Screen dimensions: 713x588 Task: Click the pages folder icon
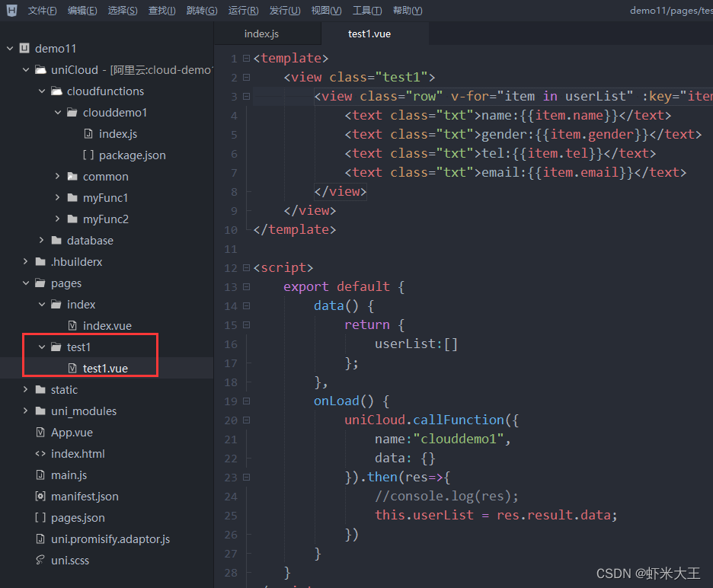coord(40,283)
